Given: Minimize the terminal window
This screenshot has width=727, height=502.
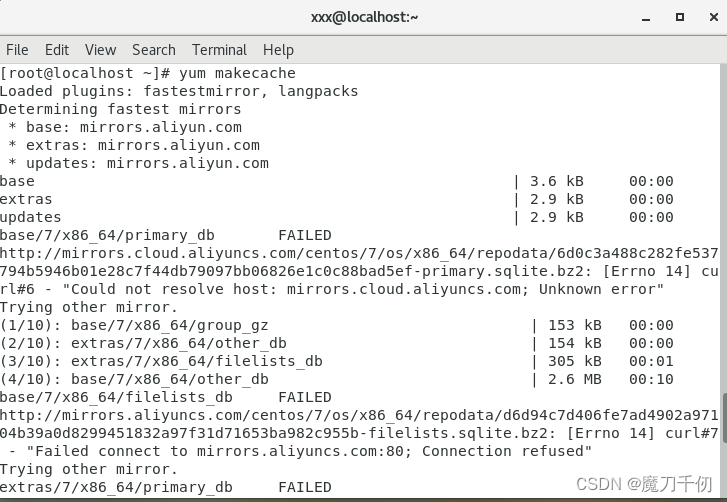Looking at the screenshot, I should pyautogui.click(x=645, y=18).
